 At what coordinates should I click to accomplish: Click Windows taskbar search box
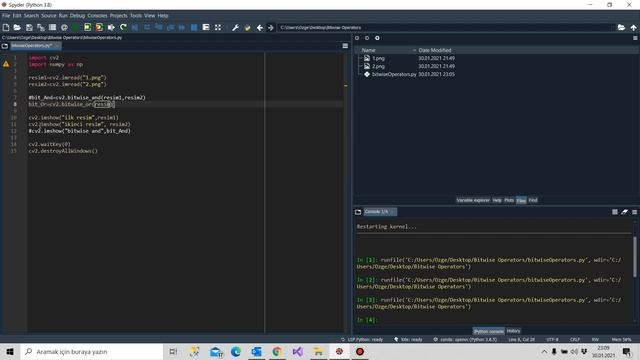click(x=92, y=351)
